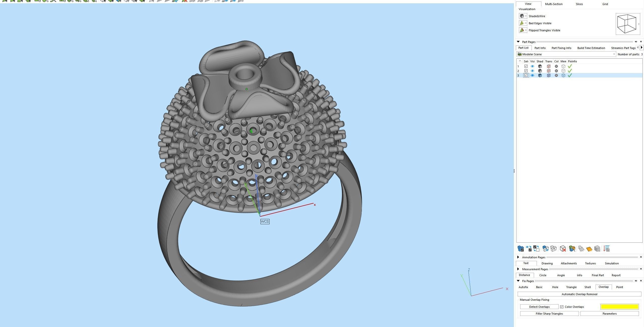Viewport: 644px width, 327px height.
Task: Click the sort and save list icon
Action: 607,249
